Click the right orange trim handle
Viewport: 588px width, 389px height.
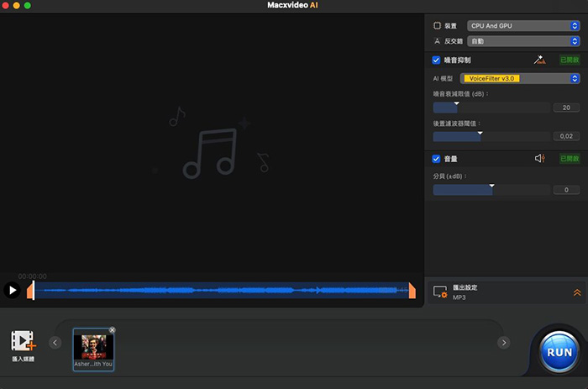click(x=412, y=291)
